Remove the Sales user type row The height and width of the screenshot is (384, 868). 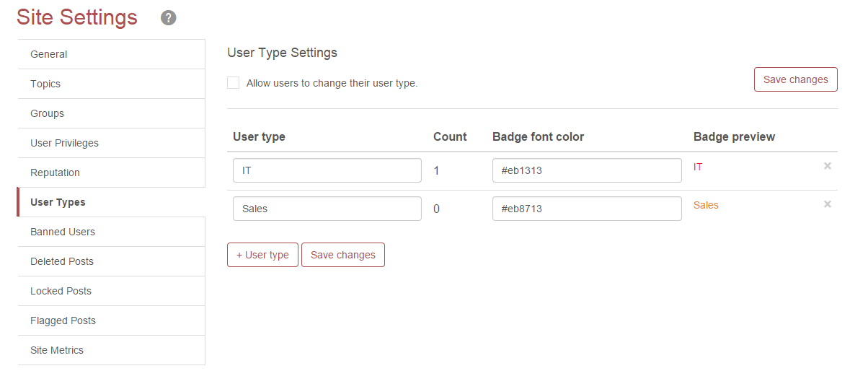point(827,204)
